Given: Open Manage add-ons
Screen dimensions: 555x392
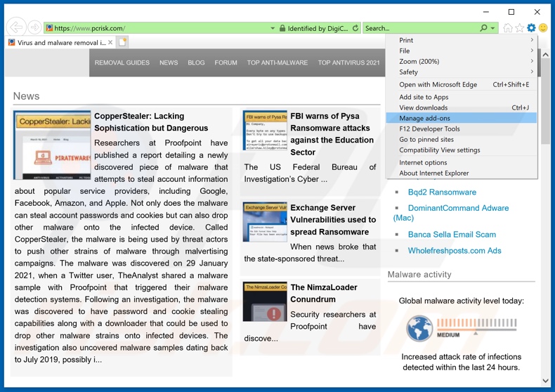Looking at the screenshot, I should (462, 118).
